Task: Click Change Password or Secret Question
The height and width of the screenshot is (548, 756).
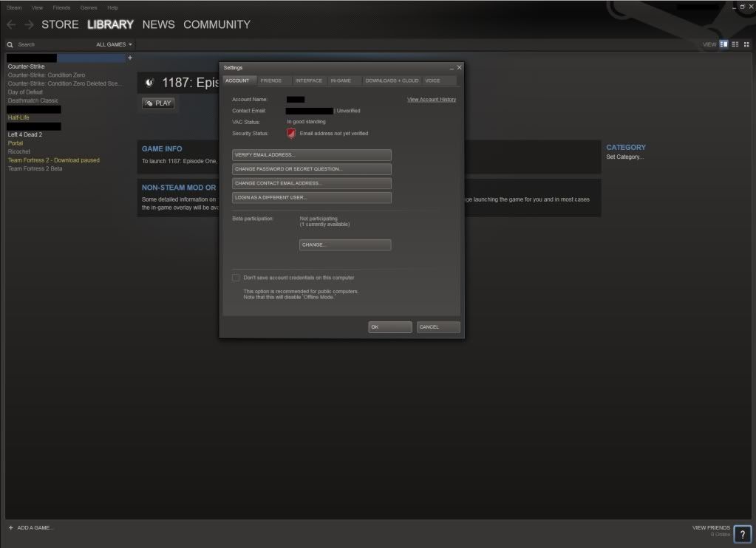Action: (311, 169)
